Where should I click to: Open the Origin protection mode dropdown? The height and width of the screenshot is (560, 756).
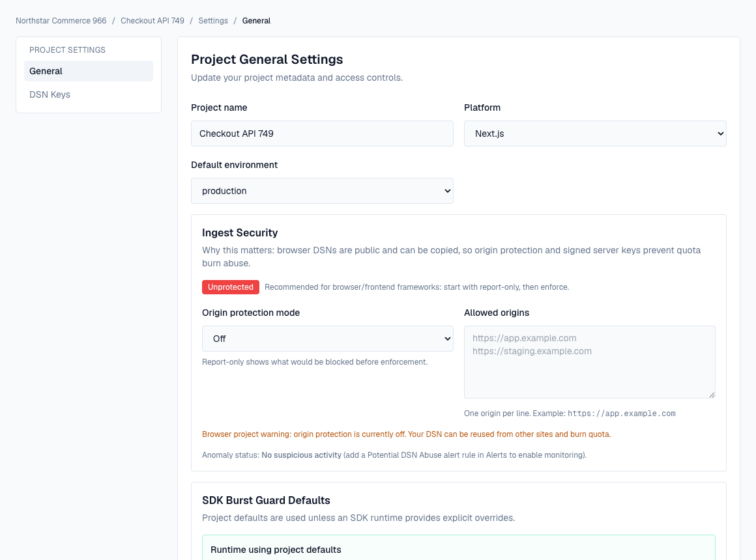pos(327,339)
